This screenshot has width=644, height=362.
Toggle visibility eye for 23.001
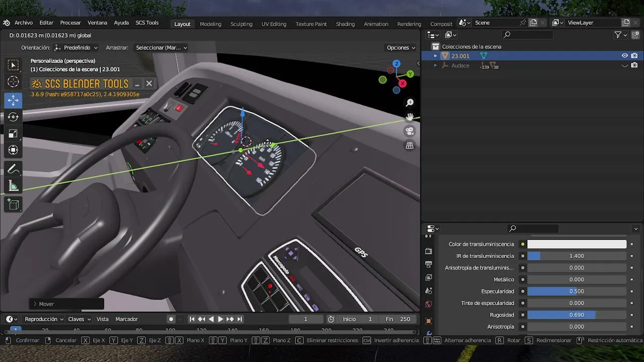[x=625, y=56]
